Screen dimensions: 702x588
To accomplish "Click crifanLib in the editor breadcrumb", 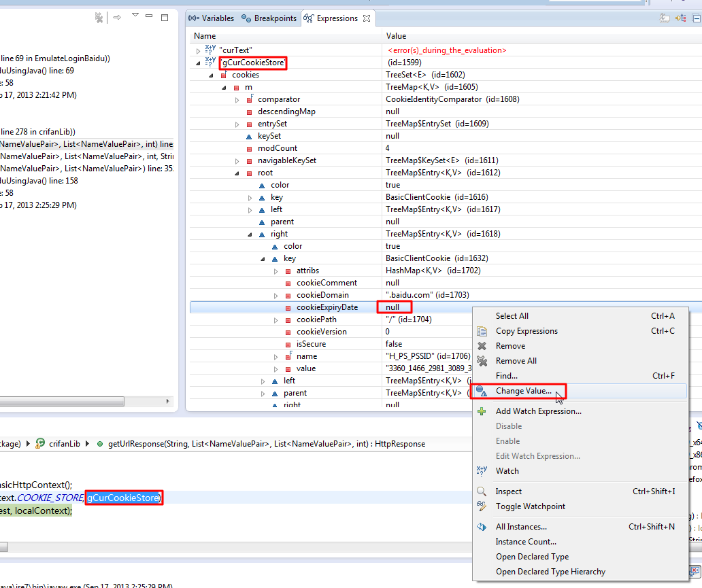I will pos(65,444).
